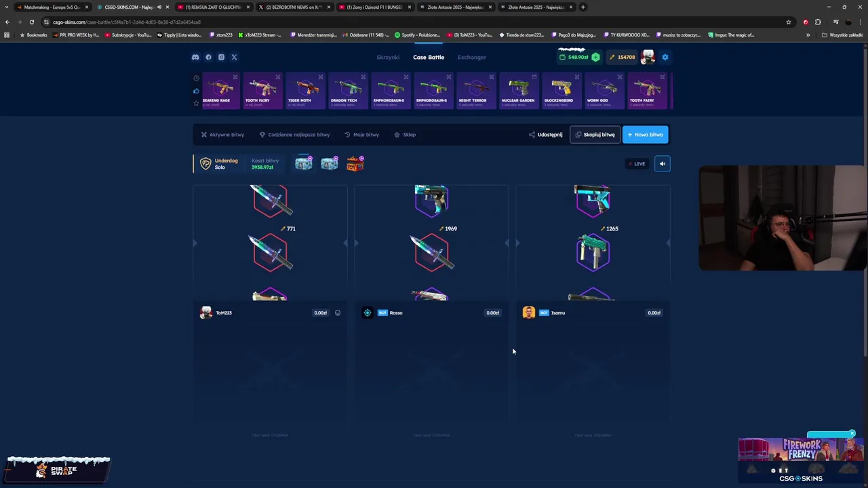868x488 pixels.
Task: Select the clock recent-drops filter icon
Action: 196,78
